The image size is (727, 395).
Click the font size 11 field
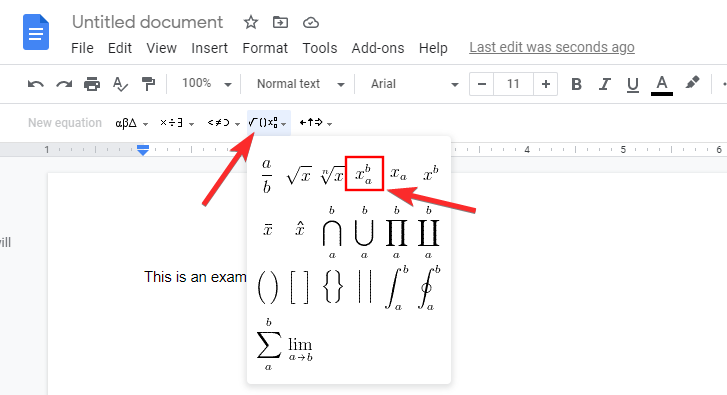(513, 84)
